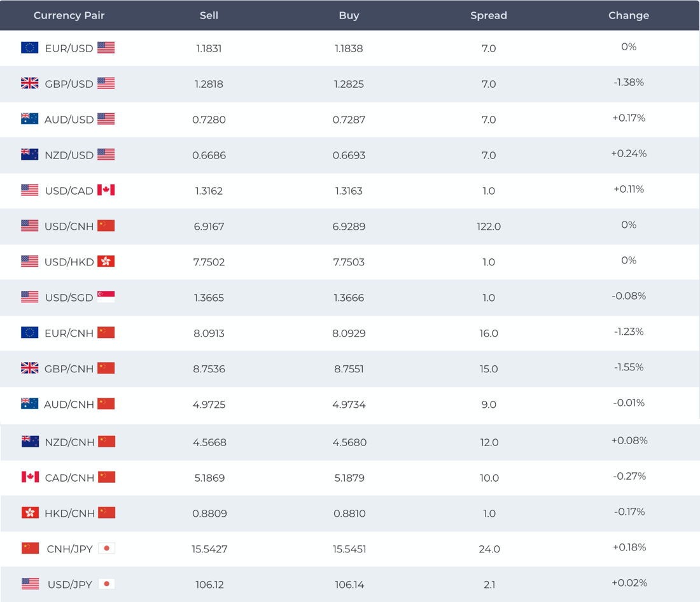Click the Chinese flag before CNH/JPY

click(30, 549)
